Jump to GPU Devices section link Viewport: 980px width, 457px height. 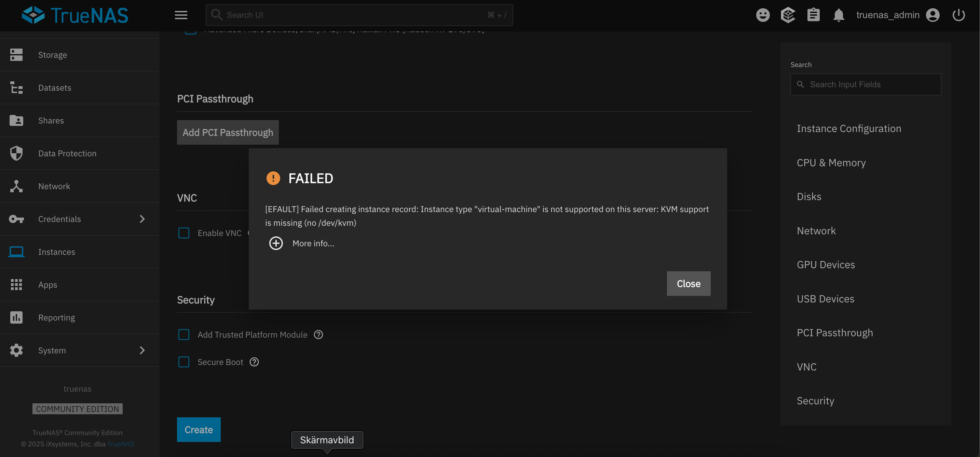point(826,264)
